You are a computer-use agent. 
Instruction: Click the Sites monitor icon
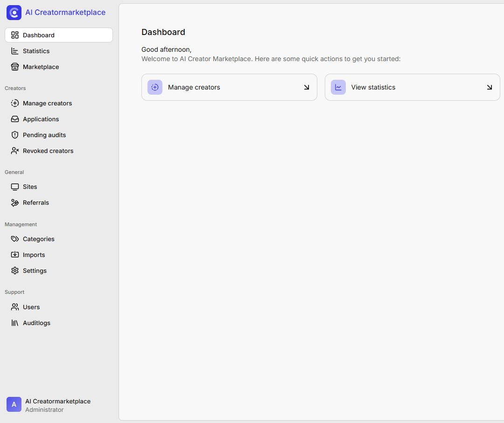(14, 187)
